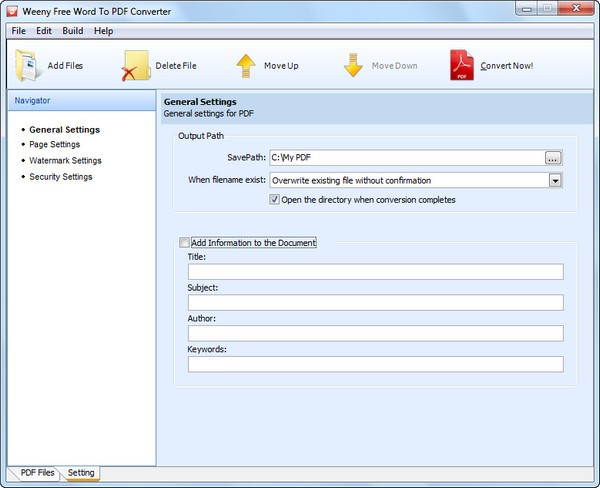This screenshot has width=600, height=488.
Task: Open Watermark Settings in Navigator
Action: point(65,161)
